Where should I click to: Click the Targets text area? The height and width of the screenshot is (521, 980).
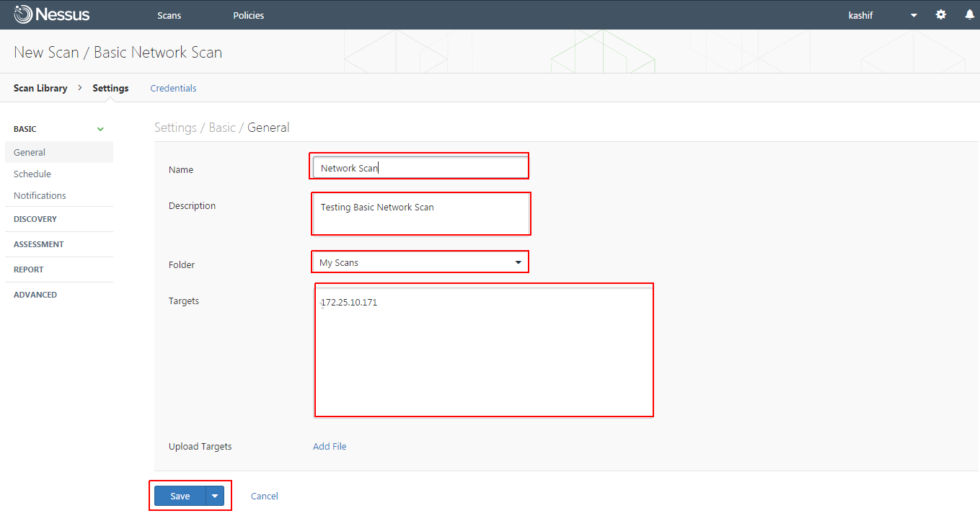(483, 352)
